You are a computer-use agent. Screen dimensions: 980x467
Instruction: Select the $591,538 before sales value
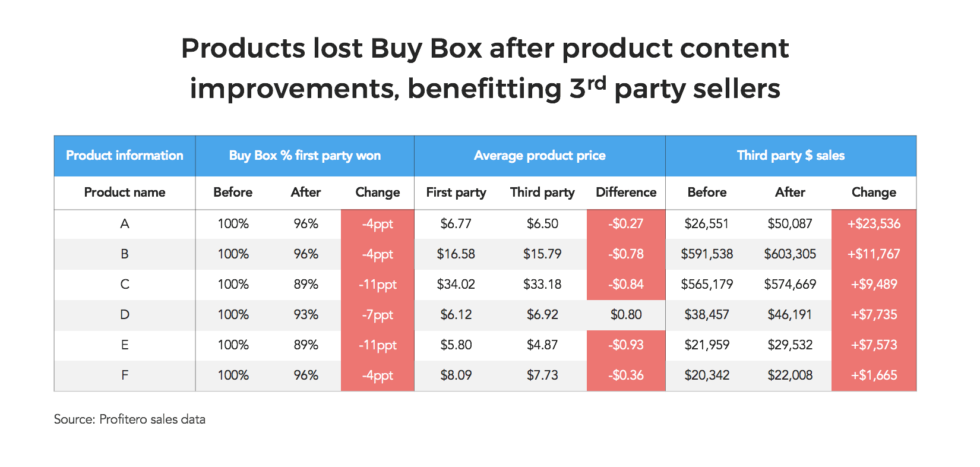point(707,254)
